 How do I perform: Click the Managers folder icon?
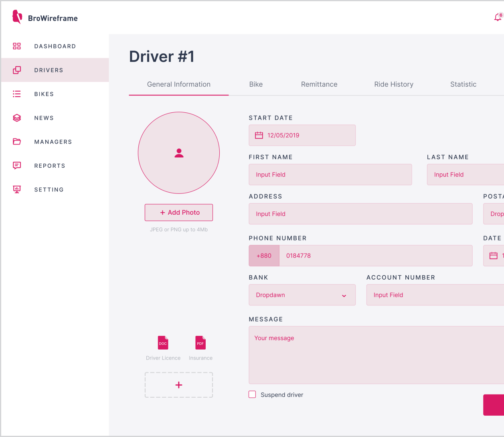pyautogui.click(x=17, y=142)
